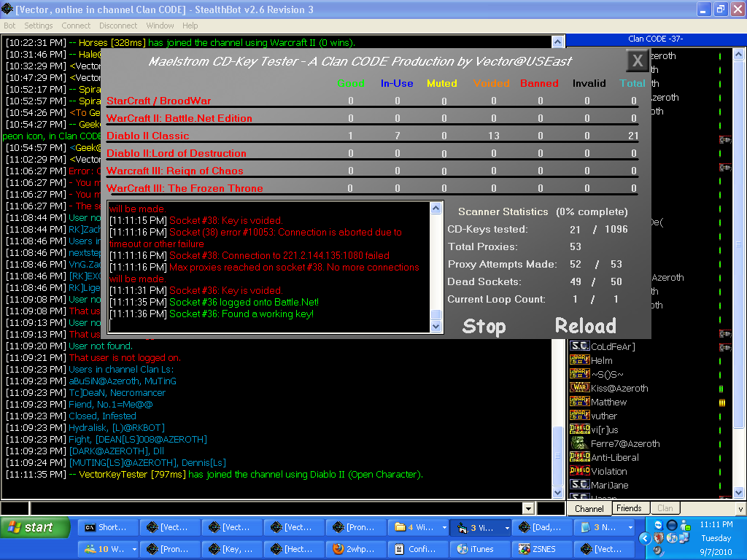Open the ZSNES taskbar button
The width and height of the screenshot is (747, 560).
pyautogui.click(x=542, y=549)
